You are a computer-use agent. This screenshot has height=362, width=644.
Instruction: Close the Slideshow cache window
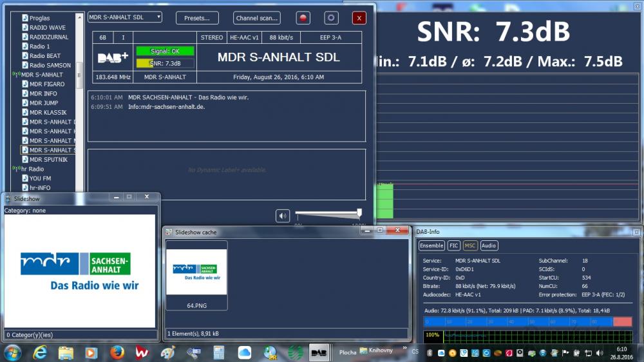[x=397, y=231]
